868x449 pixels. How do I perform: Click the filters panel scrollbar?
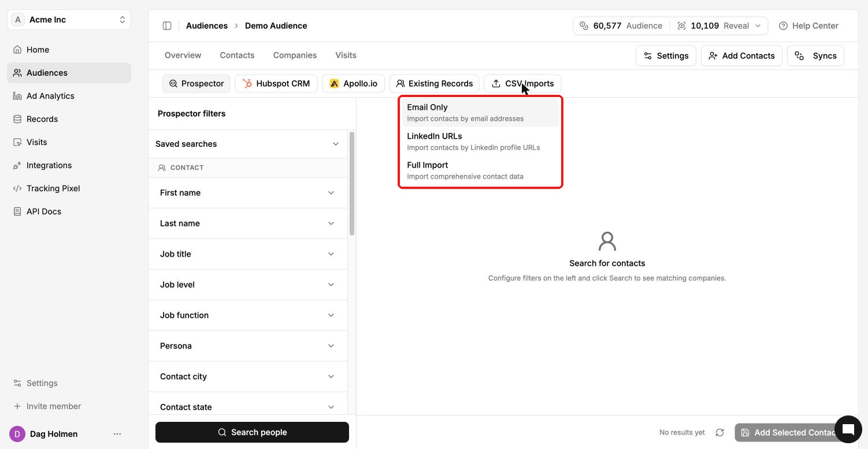pyautogui.click(x=352, y=183)
